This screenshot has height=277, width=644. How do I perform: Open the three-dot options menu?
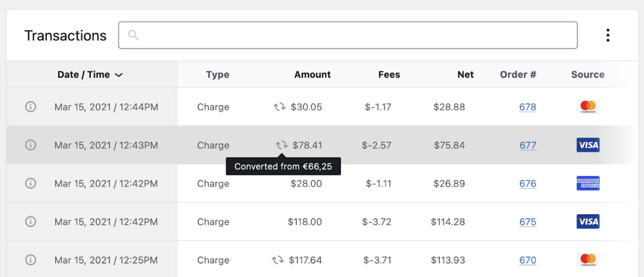608,35
